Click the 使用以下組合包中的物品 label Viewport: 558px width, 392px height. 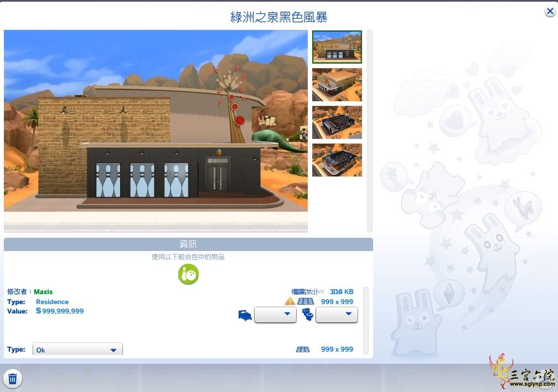pyautogui.click(x=188, y=257)
